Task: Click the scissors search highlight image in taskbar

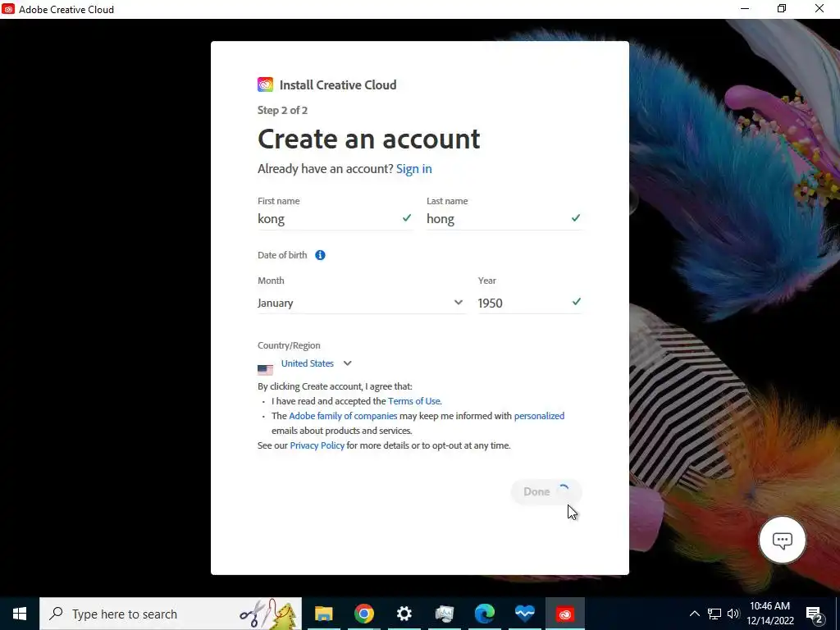Action: point(268,614)
